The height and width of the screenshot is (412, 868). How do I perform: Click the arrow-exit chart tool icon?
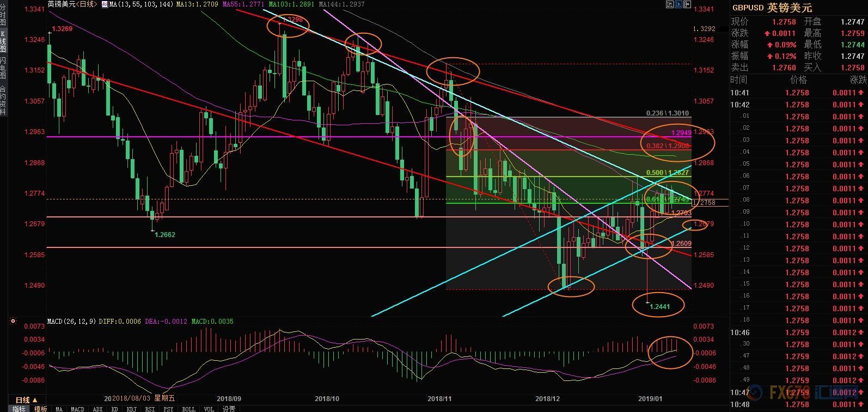686,4
